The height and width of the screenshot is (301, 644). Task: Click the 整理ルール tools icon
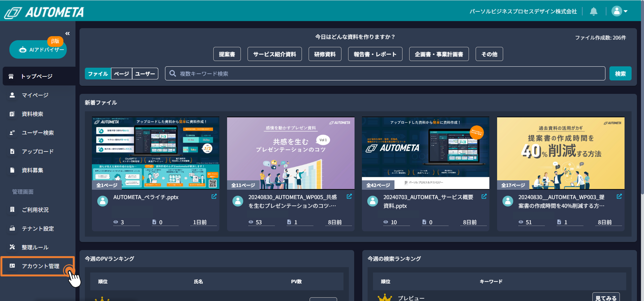(x=12, y=247)
